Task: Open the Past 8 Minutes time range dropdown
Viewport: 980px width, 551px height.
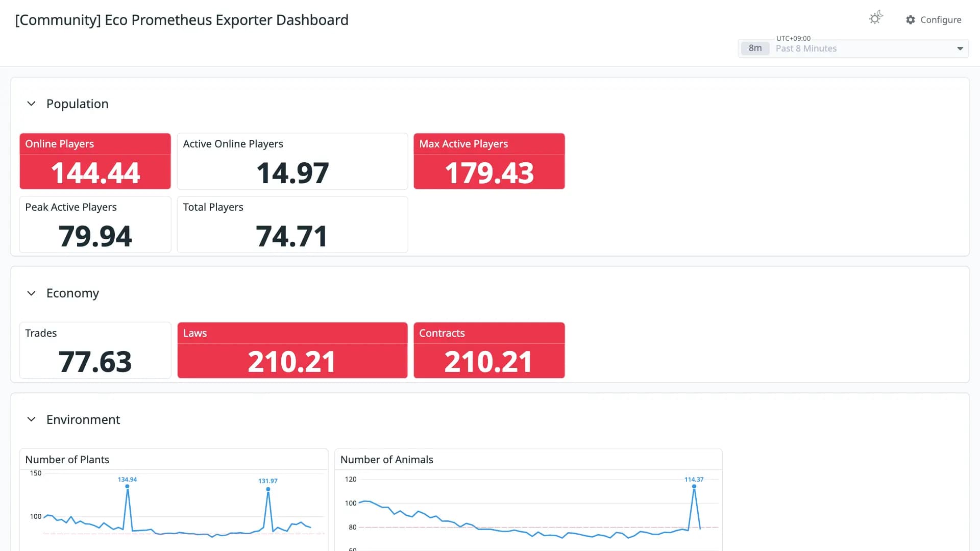Action: click(x=853, y=48)
